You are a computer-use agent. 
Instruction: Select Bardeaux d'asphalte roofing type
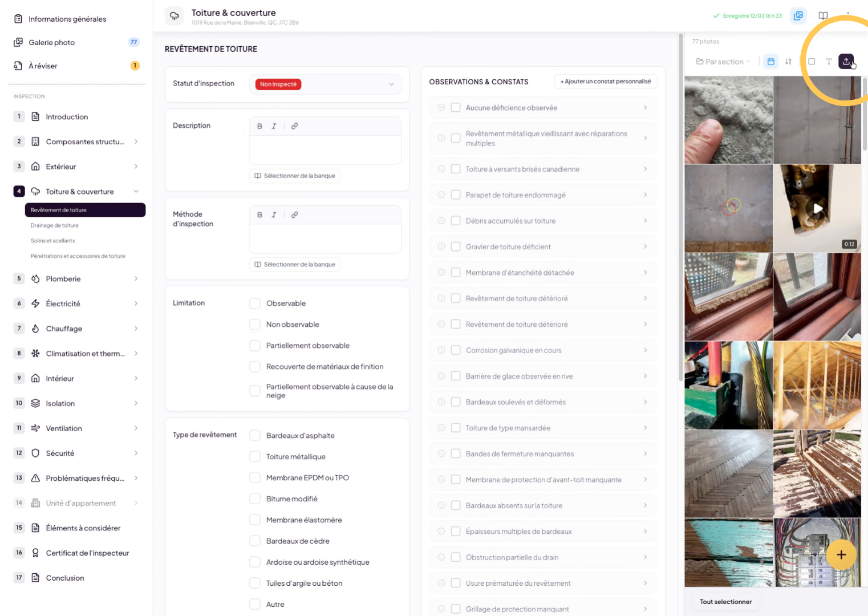pyautogui.click(x=255, y=436)
